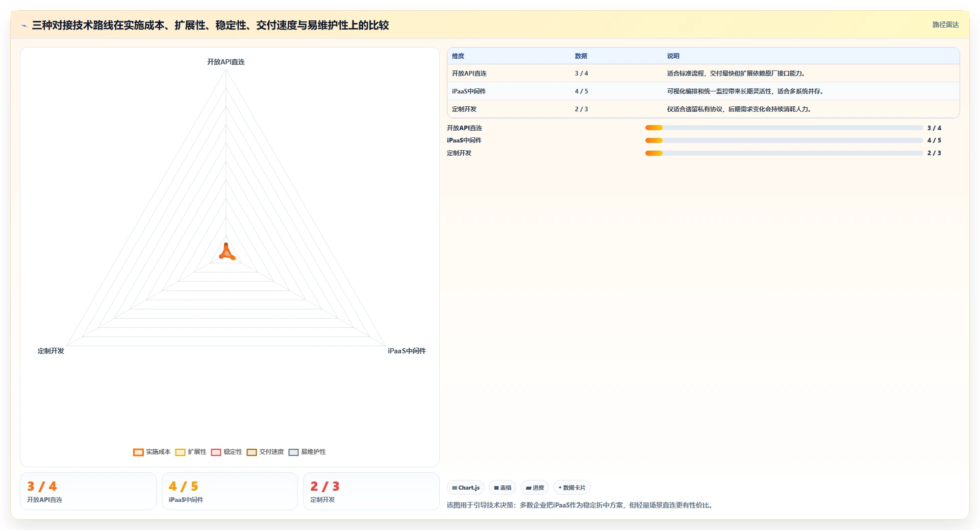Select the 3 / 4 开放API直连 data card
This screenshot has width=980, height=530.
pos(88,491)
